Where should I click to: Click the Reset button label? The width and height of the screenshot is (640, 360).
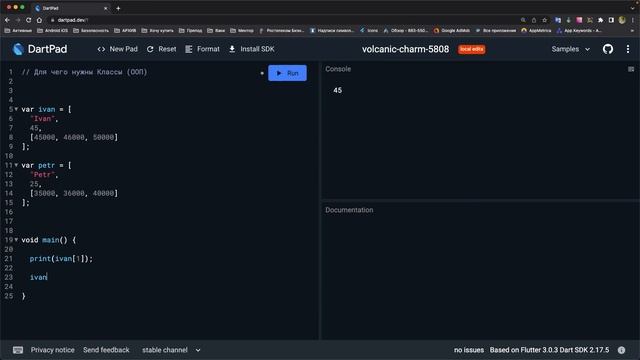[x=167, y=49]
